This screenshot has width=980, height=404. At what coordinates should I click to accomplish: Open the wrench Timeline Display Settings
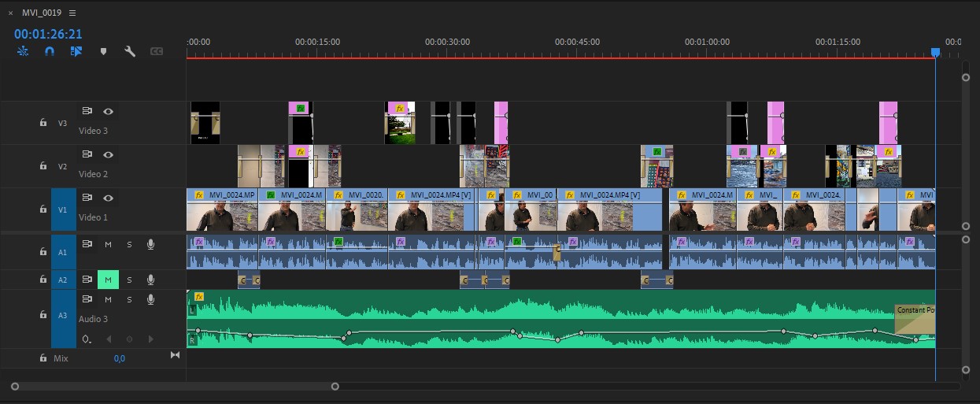(130, 51)
